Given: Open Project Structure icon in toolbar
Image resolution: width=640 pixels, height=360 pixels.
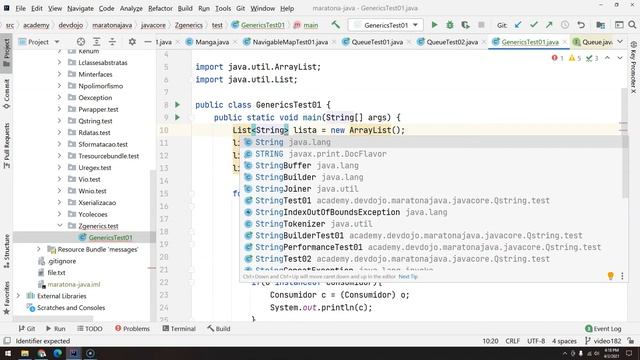Looking at the screenshot, I should coord(600,25).
